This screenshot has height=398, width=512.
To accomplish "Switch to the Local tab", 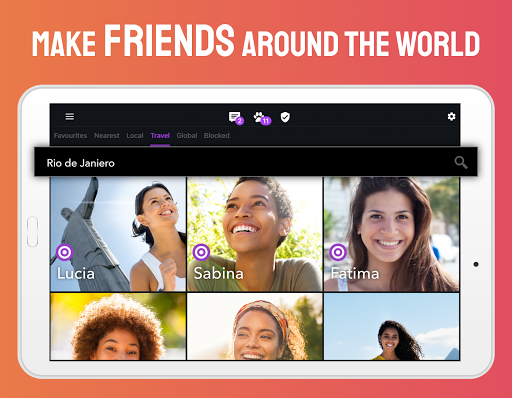I will coord(135,136).
